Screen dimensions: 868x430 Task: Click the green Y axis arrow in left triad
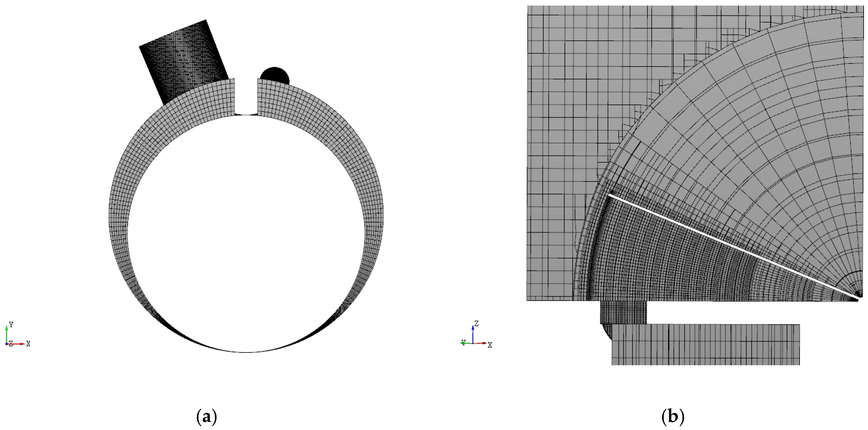click(x=7, y=333)
